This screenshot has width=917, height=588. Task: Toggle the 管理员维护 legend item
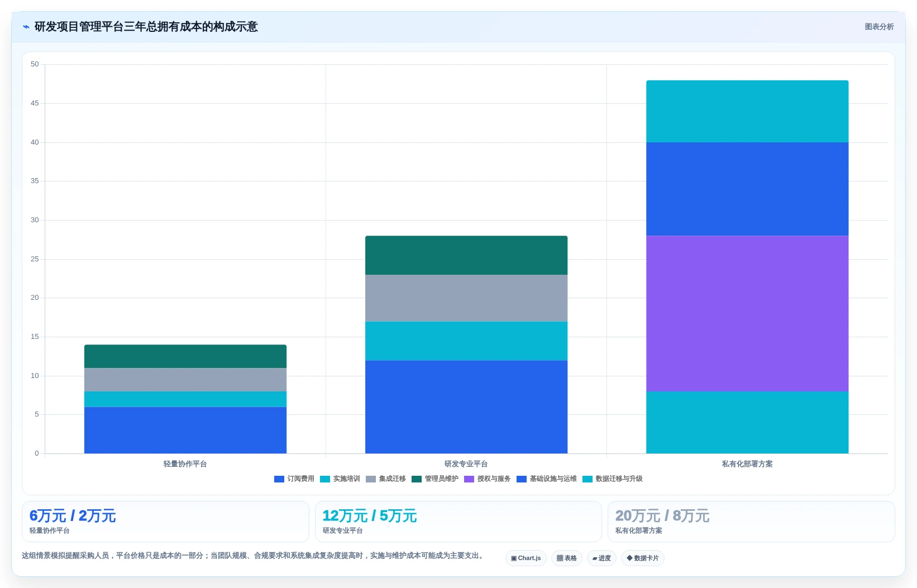(x=435, y=479)
